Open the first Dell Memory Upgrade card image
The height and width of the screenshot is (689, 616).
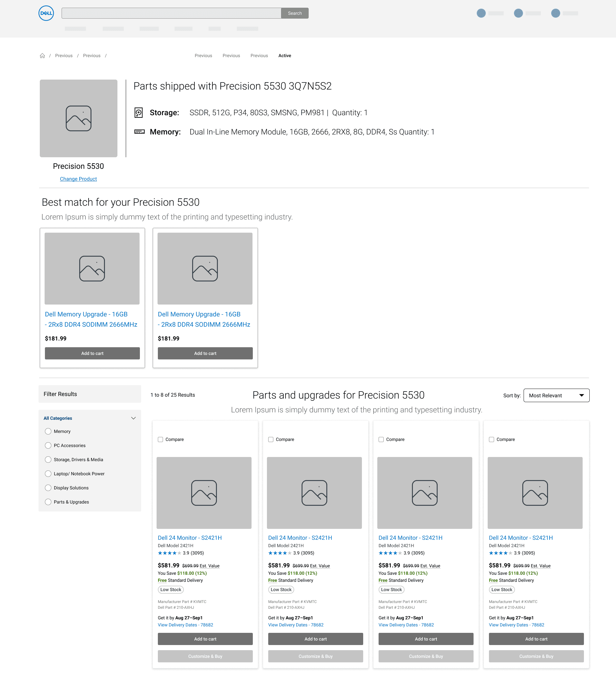tap(92, 269)
